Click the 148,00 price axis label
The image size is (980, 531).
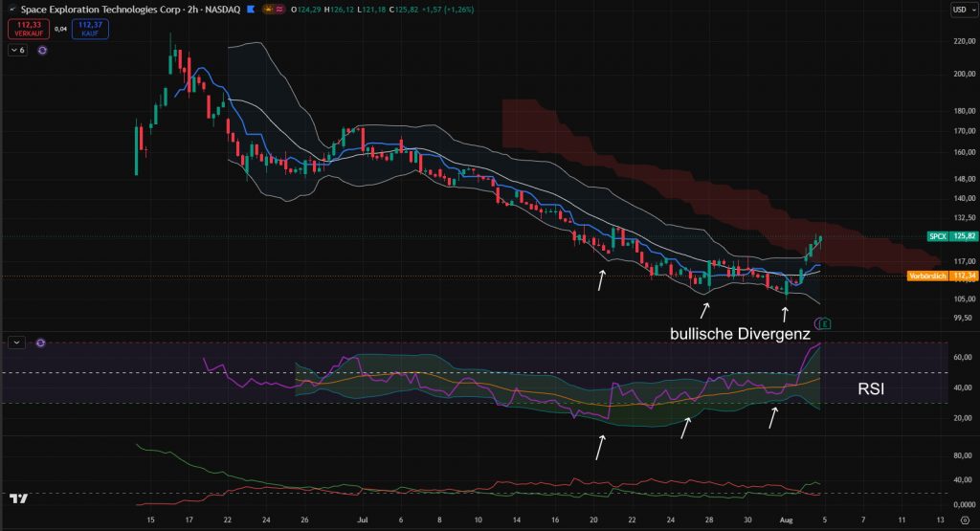(x=965, y=179)
